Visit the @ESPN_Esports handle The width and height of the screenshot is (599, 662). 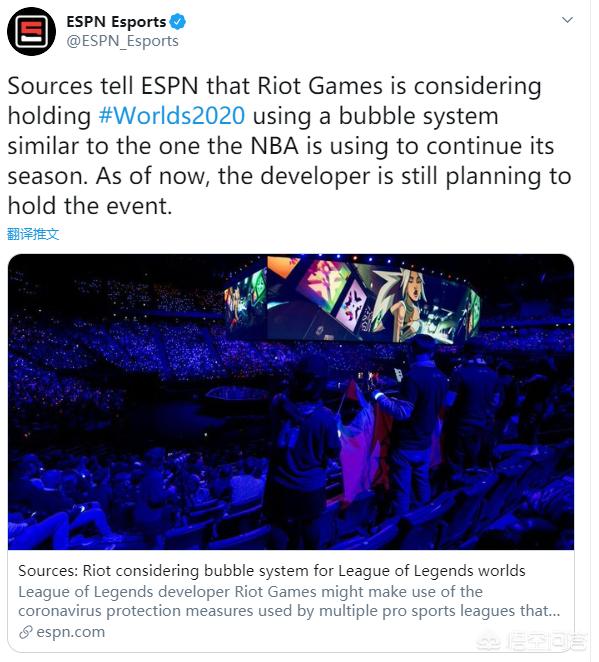click(x=122, y=41)
